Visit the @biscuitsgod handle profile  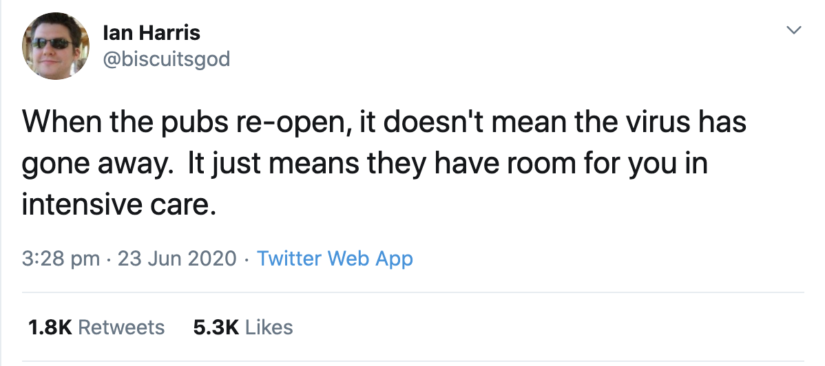pyautogui.click(x=166, y=59)
